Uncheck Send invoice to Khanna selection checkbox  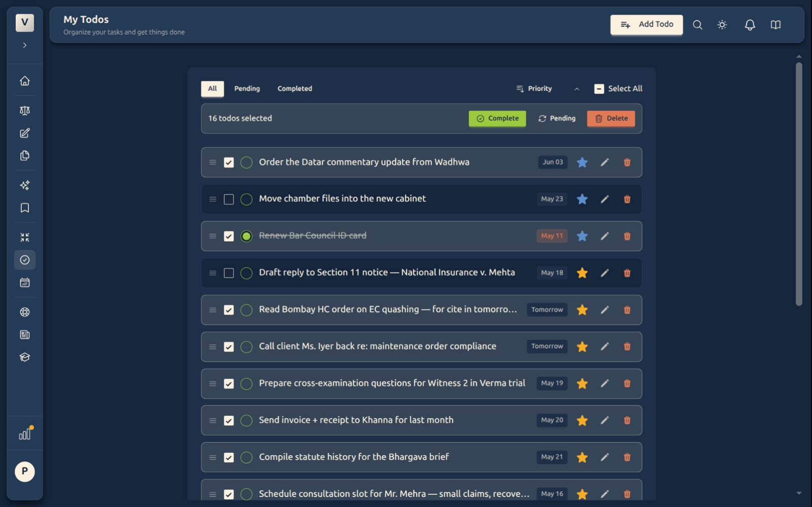coord(229,421)
